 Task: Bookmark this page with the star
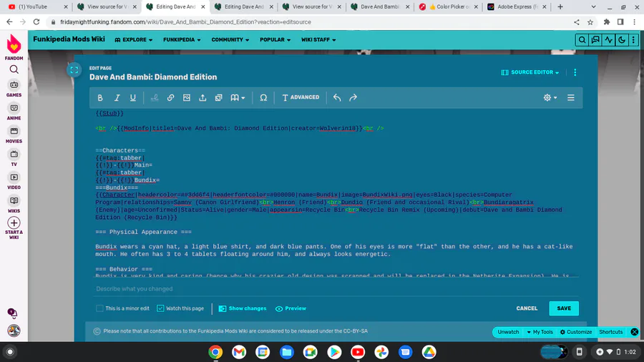point(590,22)
